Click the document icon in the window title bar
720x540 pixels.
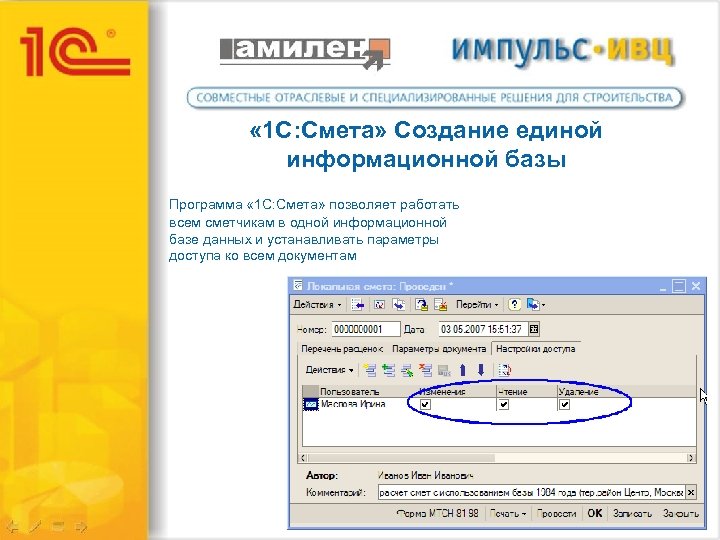click(x=298, y=286)
